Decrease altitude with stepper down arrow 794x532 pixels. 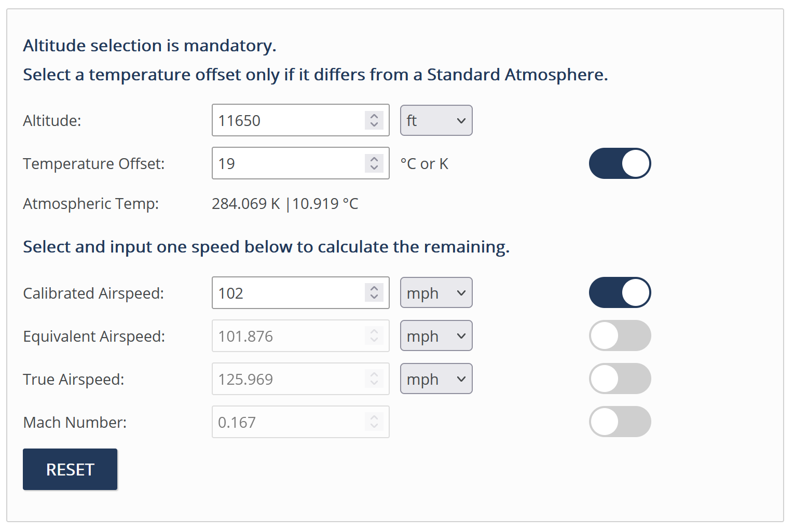click(374, 124)
